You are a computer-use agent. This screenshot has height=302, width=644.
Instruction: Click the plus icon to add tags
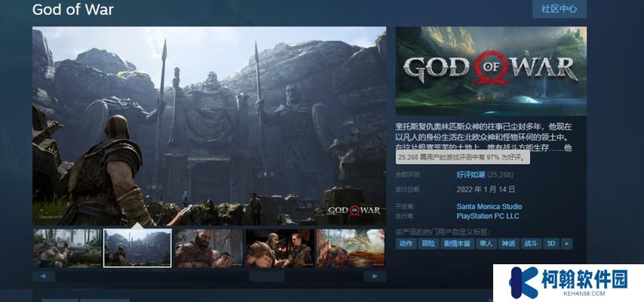[x=567, y=244]
